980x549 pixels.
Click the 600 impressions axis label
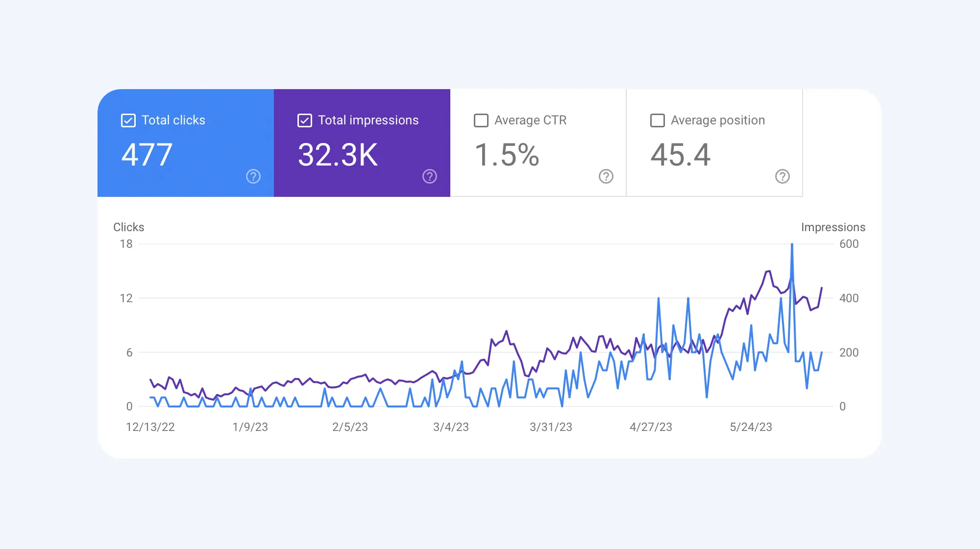[x=849, y=244]
